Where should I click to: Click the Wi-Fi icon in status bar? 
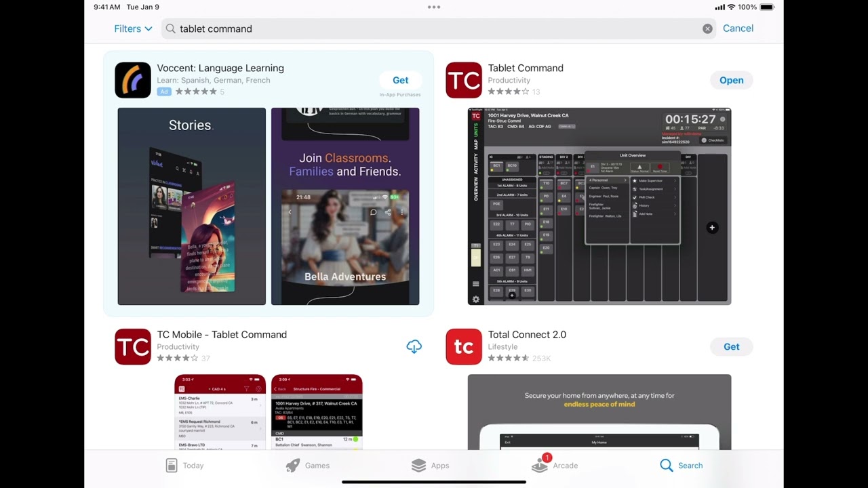[x=731, y=7]
